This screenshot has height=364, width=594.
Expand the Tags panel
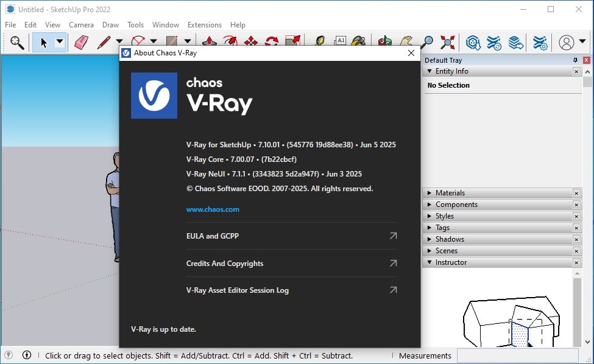pos(430,228)
